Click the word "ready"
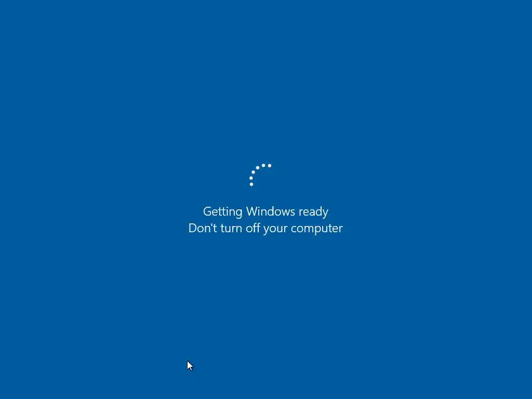The height and width of the screenshot is (399, 532). (313, 212)
